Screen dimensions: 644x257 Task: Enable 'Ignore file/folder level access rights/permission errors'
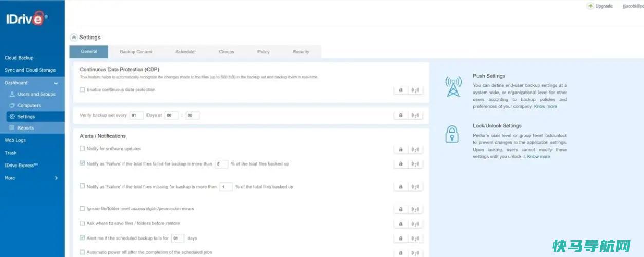pos(82,209)
